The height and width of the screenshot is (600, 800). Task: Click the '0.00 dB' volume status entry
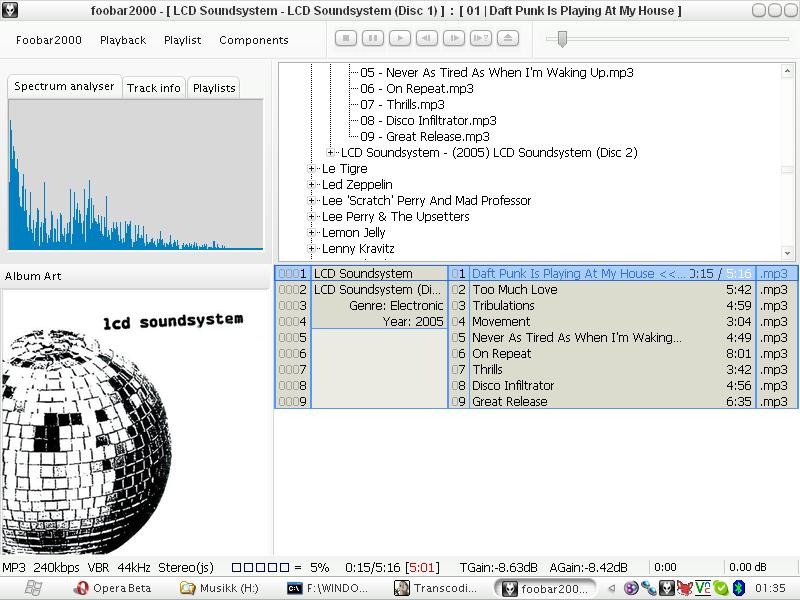[x=747, y=567]
